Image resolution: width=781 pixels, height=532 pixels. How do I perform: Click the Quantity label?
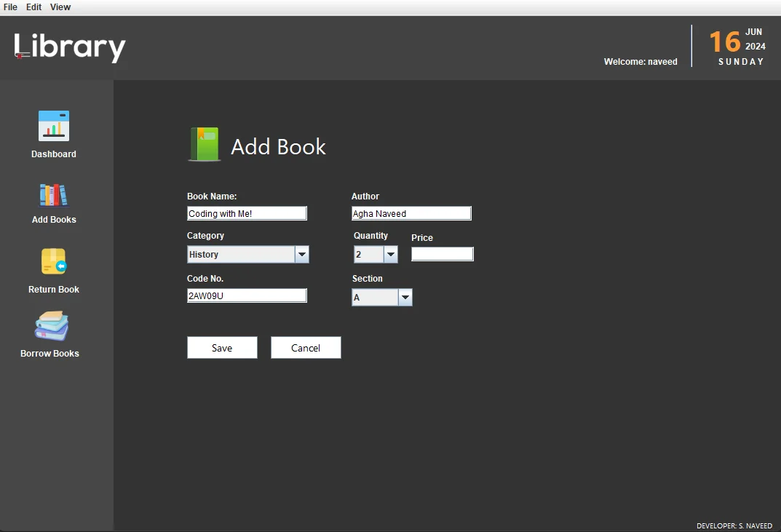[x=370, y=236]
